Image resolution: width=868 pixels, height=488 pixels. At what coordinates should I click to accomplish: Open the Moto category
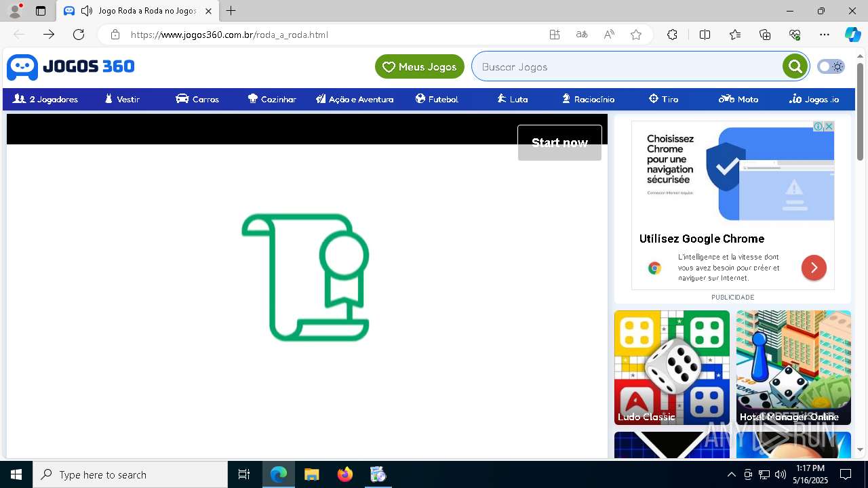[x=738, y=99]
